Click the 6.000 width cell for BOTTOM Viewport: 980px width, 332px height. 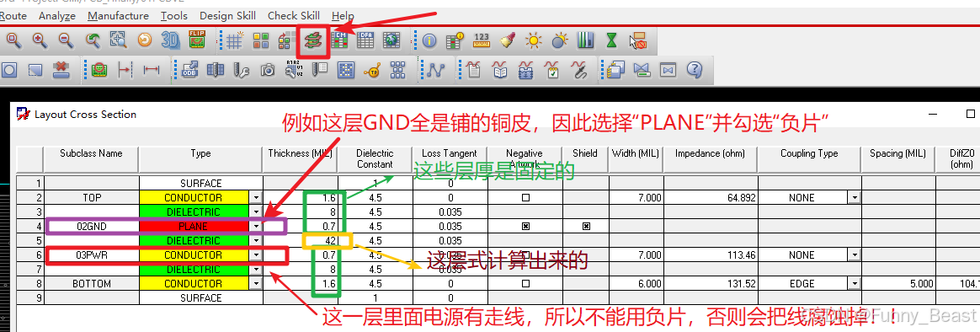pyautogui.click(x=636, y=284)
